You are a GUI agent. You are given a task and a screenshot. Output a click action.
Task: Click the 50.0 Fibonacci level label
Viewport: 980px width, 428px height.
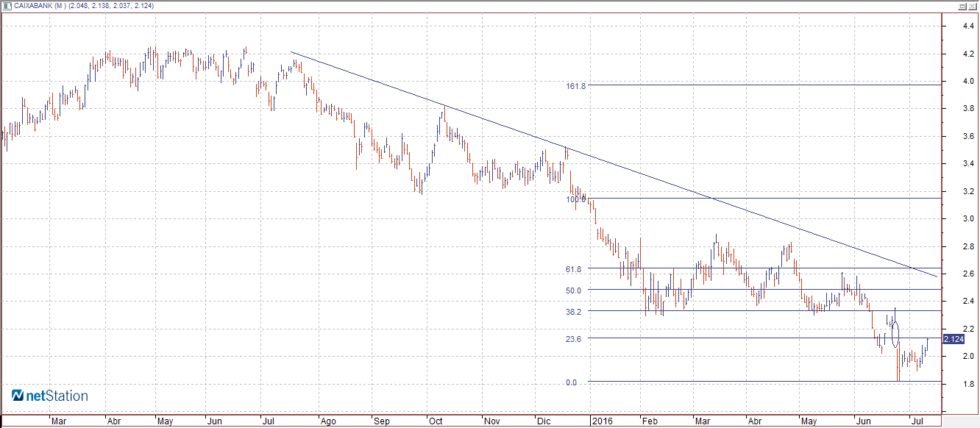click(x=574, y=290)
